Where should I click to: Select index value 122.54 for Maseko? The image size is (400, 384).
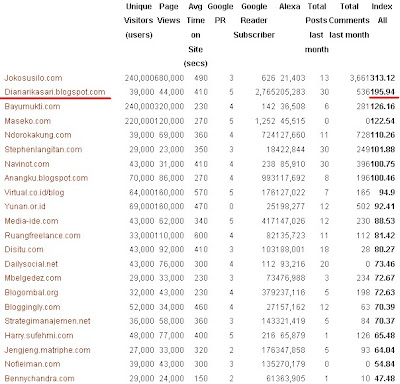click(382, 121)
